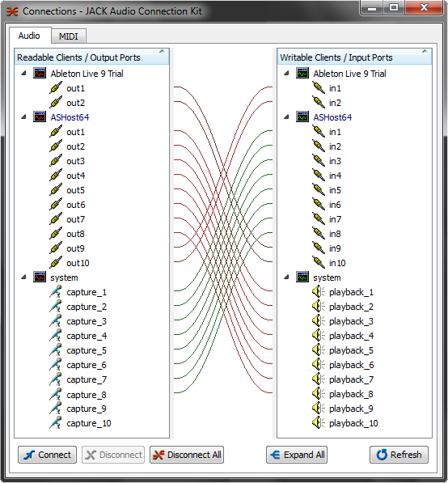Collapse the Ableton Live 9 Trial output tree
Screen dimensions: 448x483
[23, 74]
